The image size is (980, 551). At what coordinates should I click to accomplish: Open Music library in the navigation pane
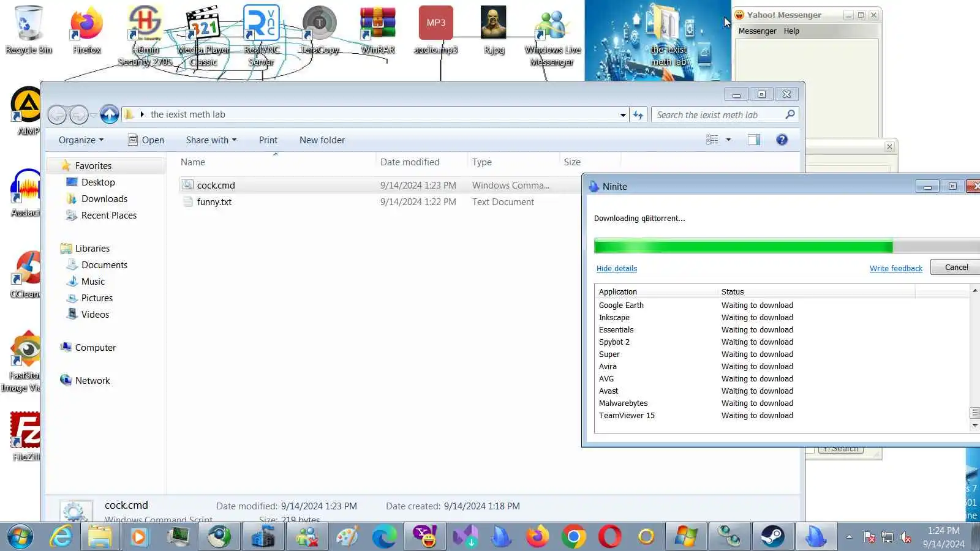92,281
